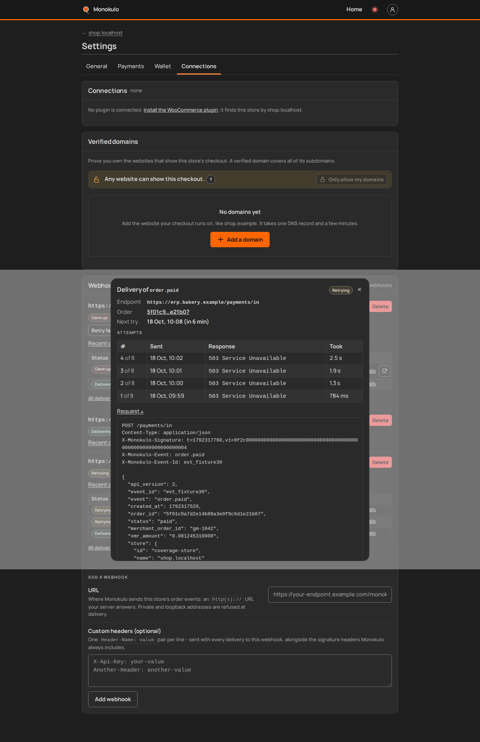Delete the second webhook behind the dialog
The width and height of the screenshot is (480, 742).
coord(380,420)
